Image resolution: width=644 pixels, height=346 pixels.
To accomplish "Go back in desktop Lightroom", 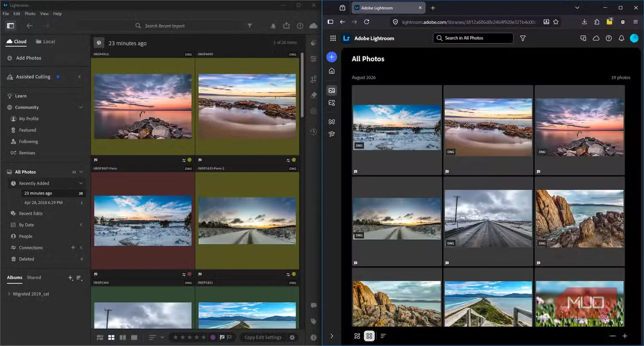I will click(x=30, y=26).
